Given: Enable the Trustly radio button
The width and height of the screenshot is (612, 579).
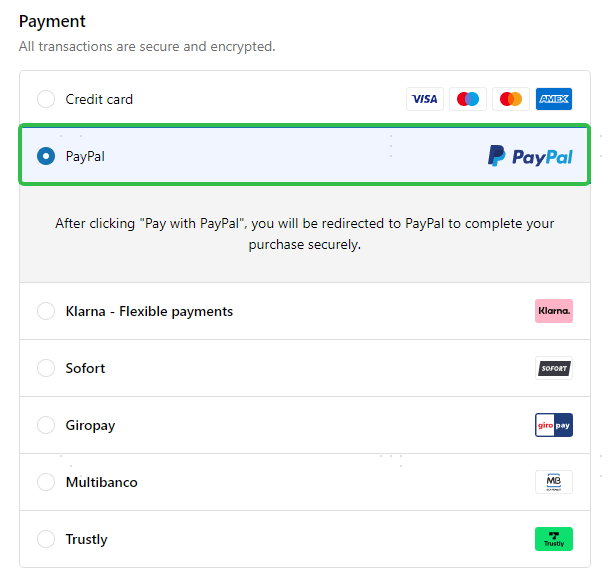Looking at the screenshot, I should 46,539.
